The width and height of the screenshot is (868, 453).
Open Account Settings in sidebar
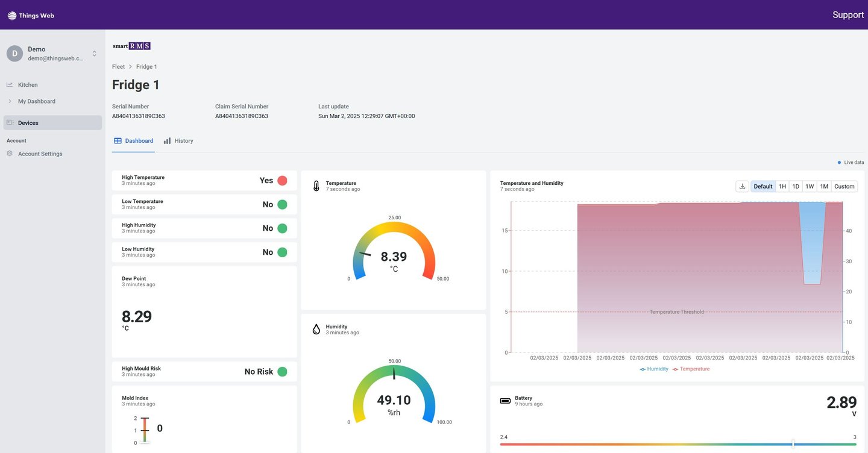click(x=52, y=154)
